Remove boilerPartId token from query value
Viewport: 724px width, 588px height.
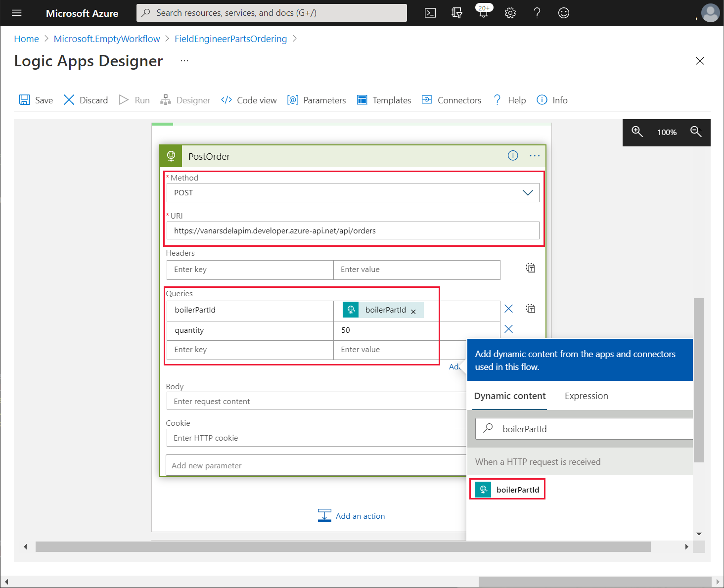(413, 312)
